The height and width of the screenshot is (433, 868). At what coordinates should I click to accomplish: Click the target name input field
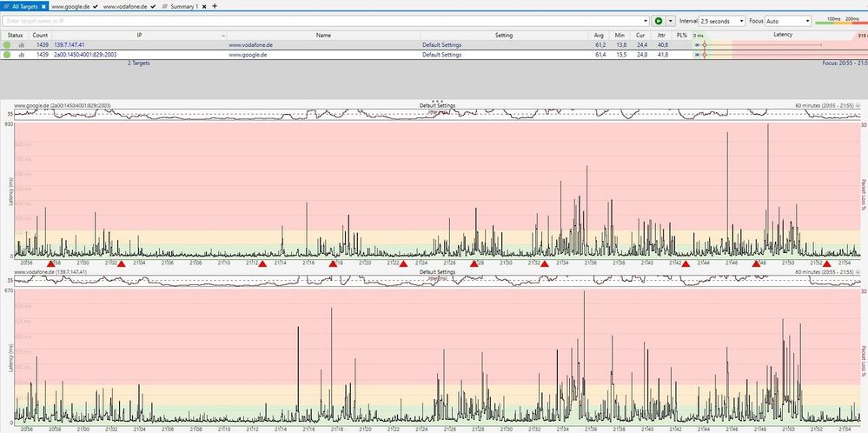pos(321,20)
